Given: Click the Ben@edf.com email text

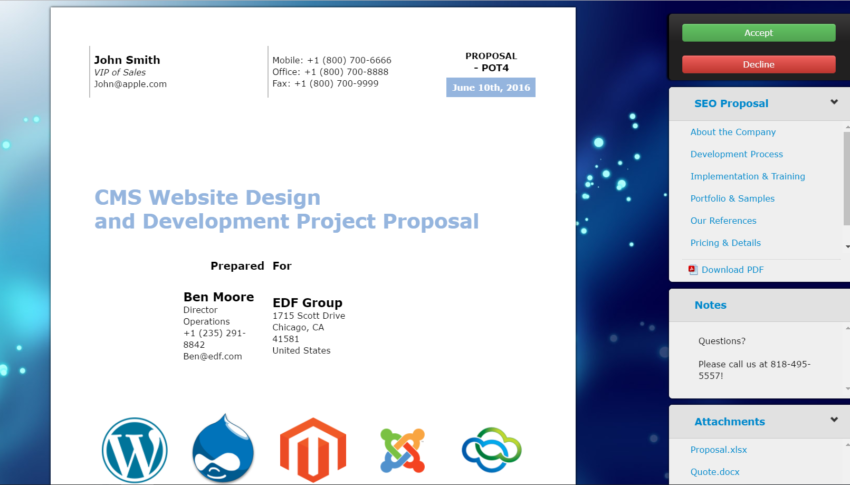Looking at the screenshot, I should (x=212, y=356).
